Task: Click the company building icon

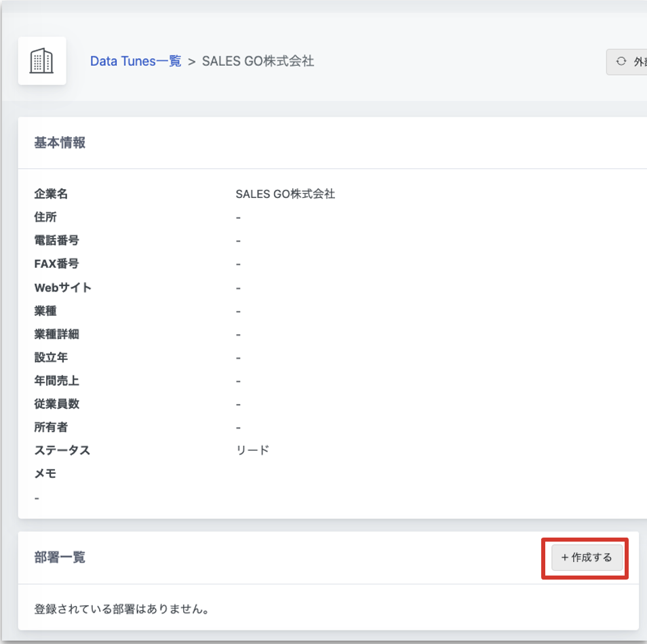Action: pos(41,61)
